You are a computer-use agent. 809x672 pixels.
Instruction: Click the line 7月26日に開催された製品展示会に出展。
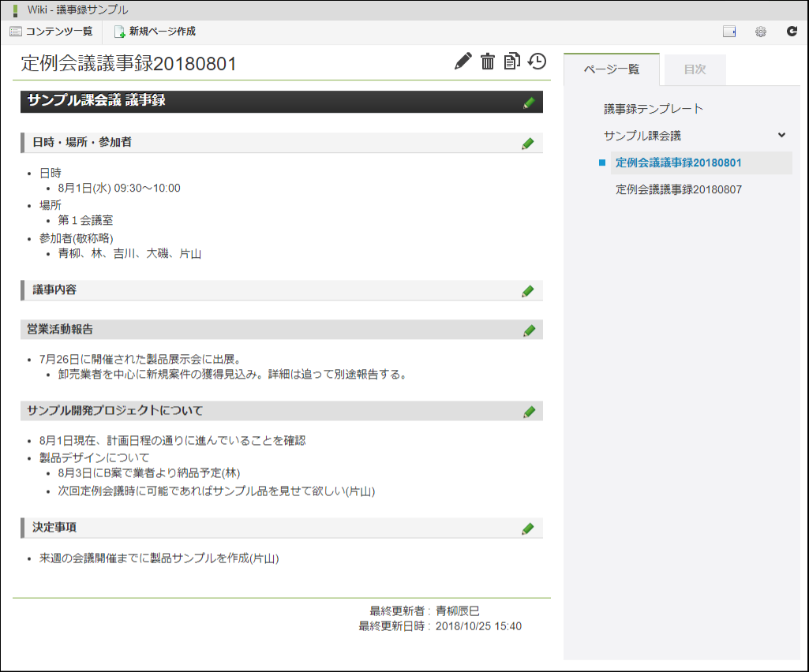[x=140, y=360]
